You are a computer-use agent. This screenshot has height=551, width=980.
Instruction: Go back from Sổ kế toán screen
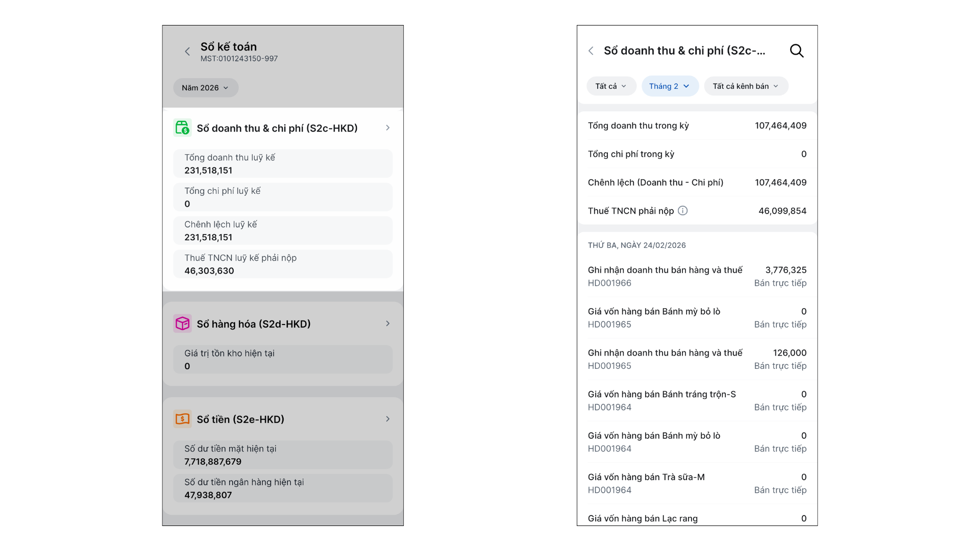click(x=187, y=52)
